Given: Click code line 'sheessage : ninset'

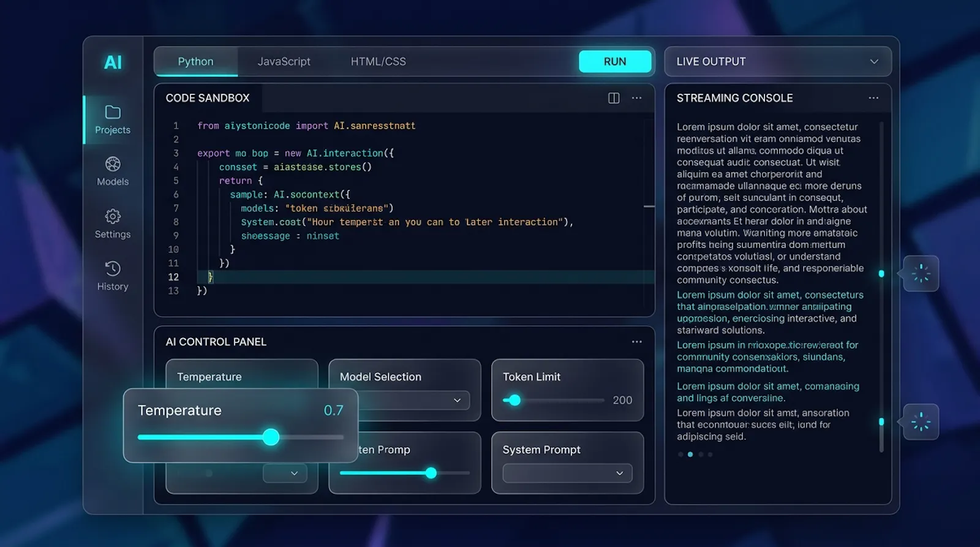Looking at the screenshot, I should coord(290,236).
